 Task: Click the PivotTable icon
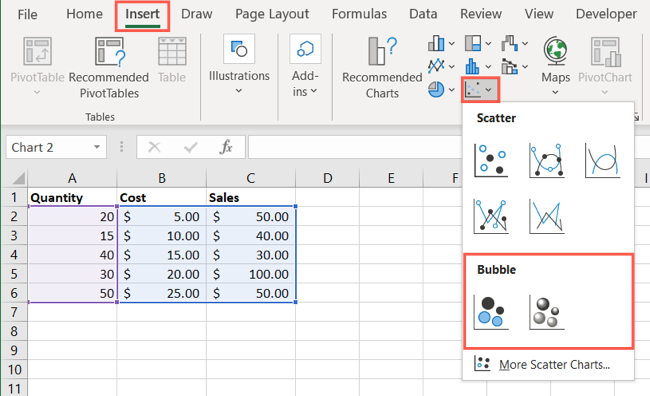(37, 51)
